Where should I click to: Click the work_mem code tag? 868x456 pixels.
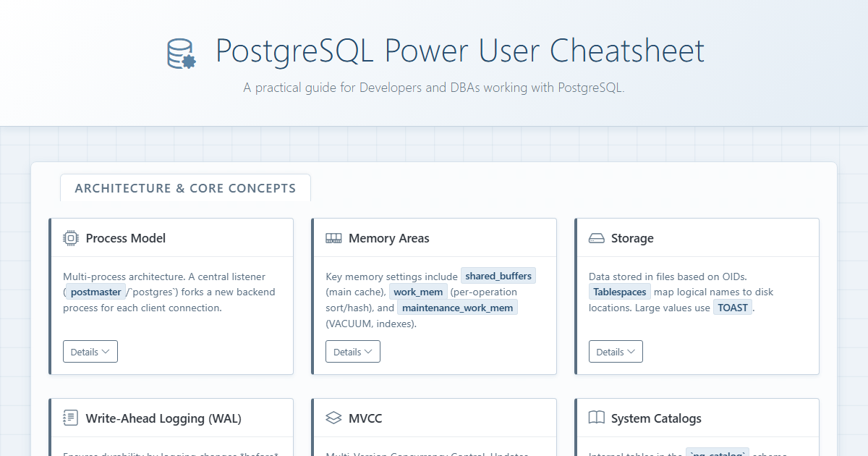pyautogui.click(x=418, y=292)
